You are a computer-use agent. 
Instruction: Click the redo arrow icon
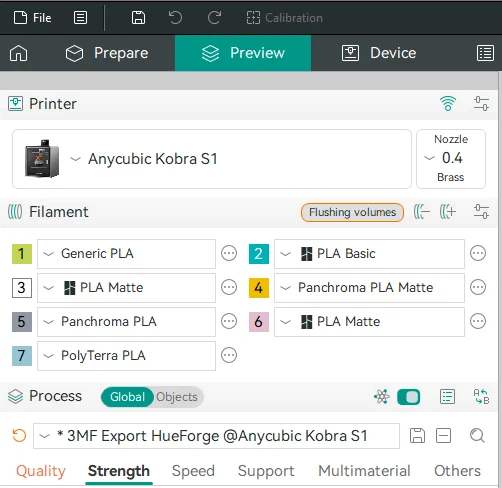click(214, 18)
